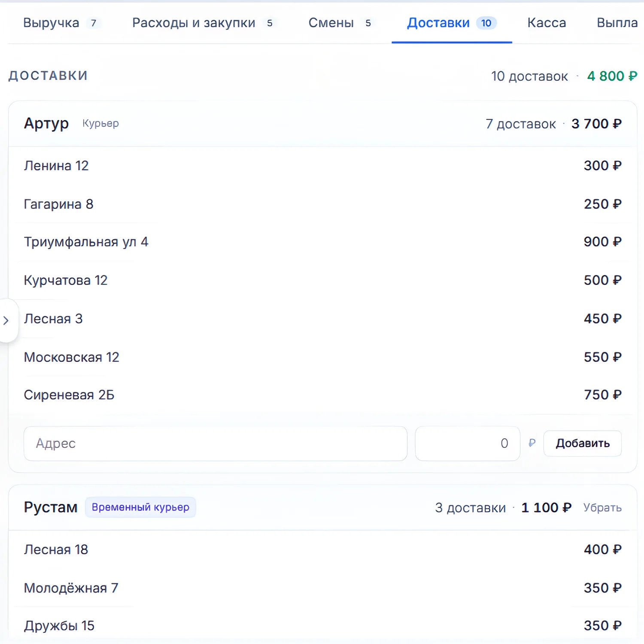Click the green 4 800 ₽ grand total
The height and width of the screenshot is (644, 644).
[612, 76]
